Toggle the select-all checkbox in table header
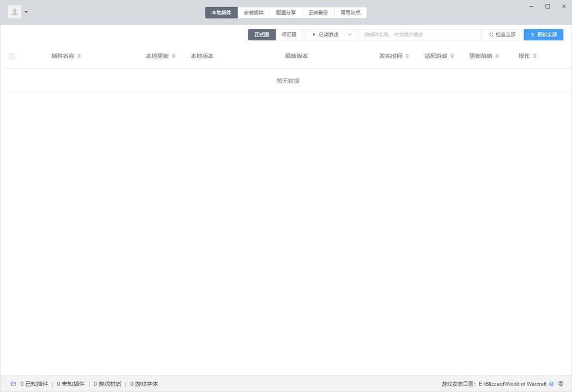The height and width of the screenshot is (392, 572). click(x=11, y=56)
